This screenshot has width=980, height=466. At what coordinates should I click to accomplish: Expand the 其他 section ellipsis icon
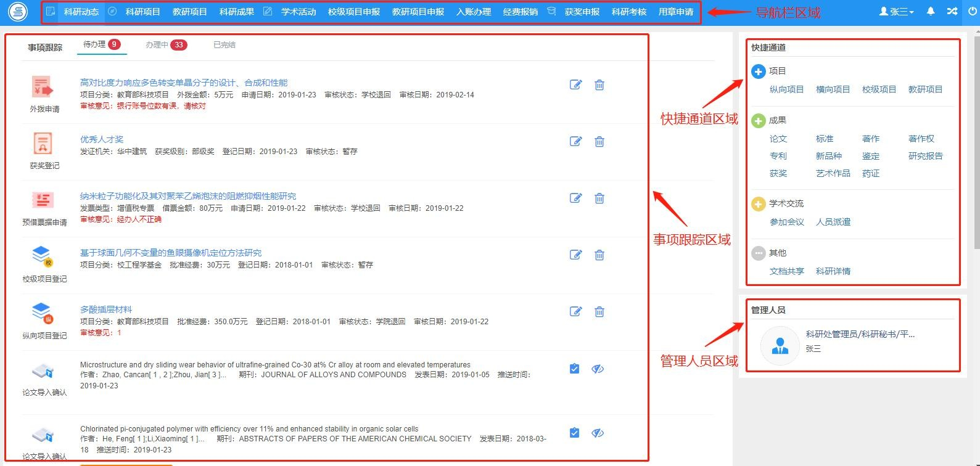pyautogui.click(x=759, y=253)
